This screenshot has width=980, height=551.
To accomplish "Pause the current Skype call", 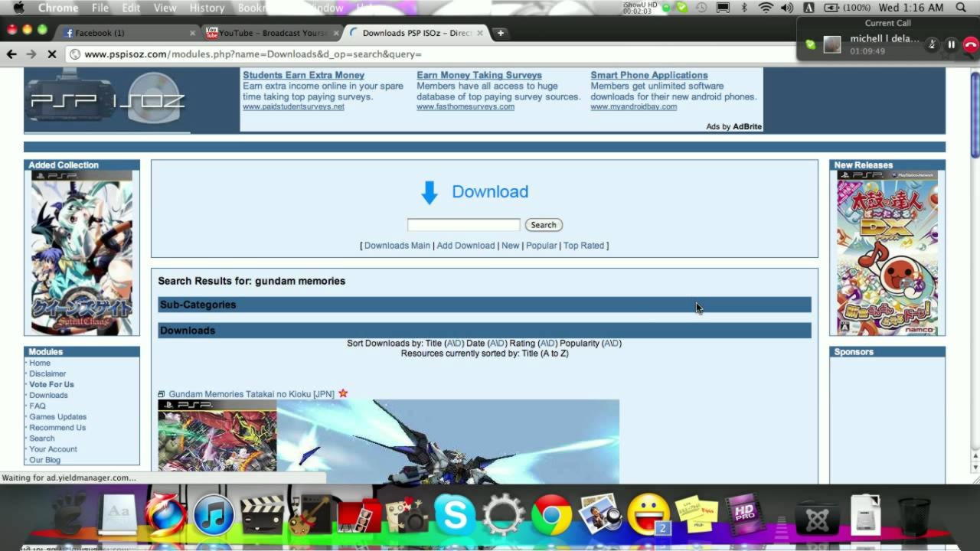I will [952, 44].
